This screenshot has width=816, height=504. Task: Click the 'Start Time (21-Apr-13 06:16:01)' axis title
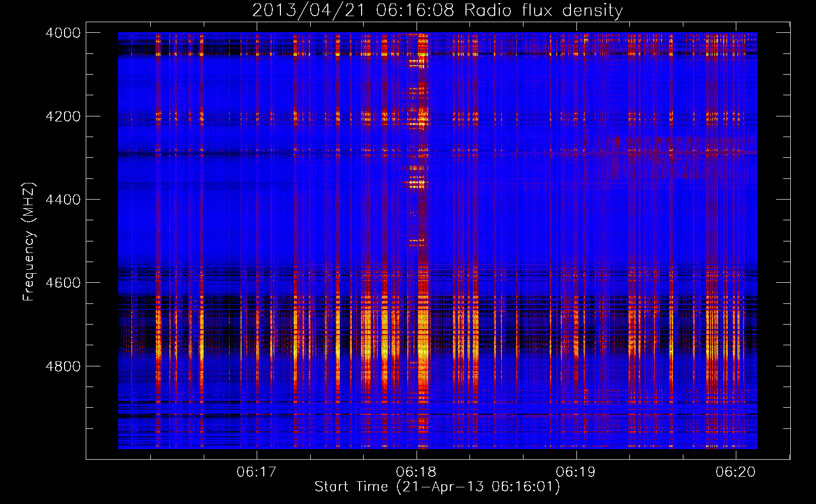(x=437, y=487)
